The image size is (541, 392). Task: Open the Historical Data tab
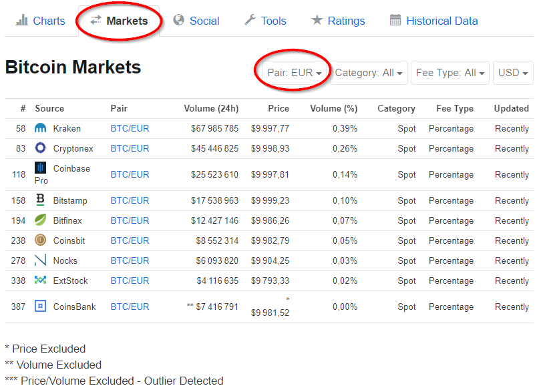[x=433, y=21]
